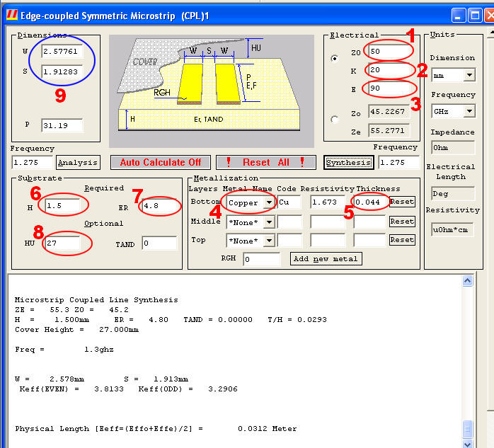Viewport: 494px width, 448px height.
Task: Click the 'Cover Height = 27.000mm' output line
Action: tap(76, 330)
